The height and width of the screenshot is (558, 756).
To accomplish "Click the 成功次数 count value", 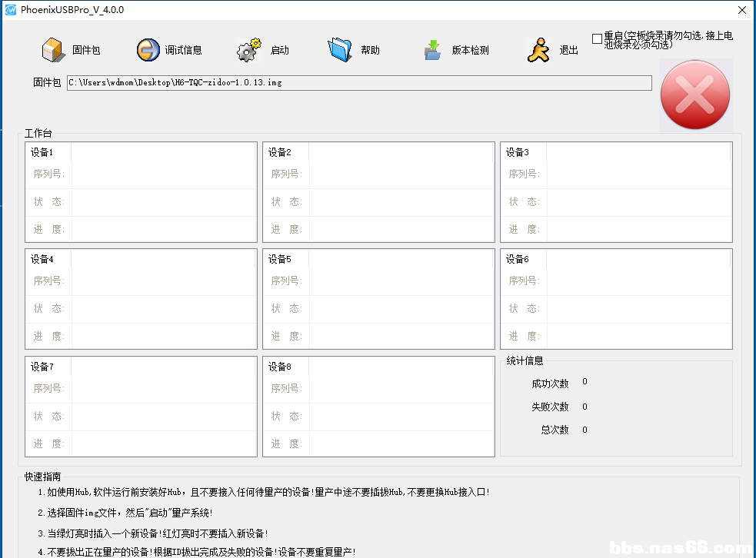I will pos(584,382).
